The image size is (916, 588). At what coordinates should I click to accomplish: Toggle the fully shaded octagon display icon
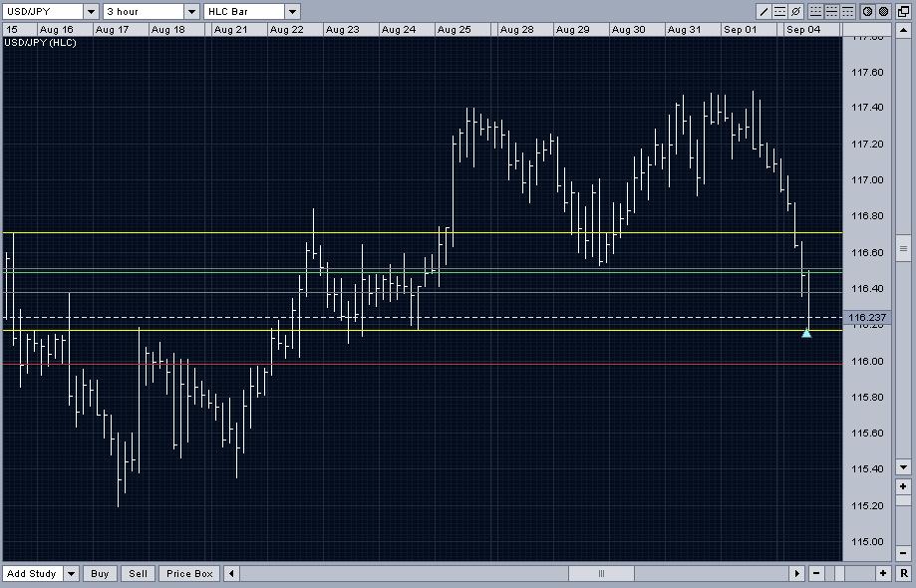click(x=884, y=11)
